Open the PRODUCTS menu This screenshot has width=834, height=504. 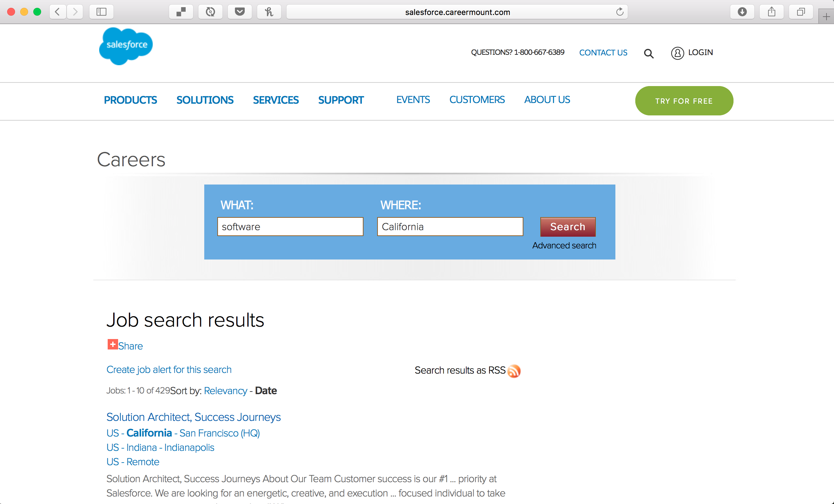click(x=130, y=100)
